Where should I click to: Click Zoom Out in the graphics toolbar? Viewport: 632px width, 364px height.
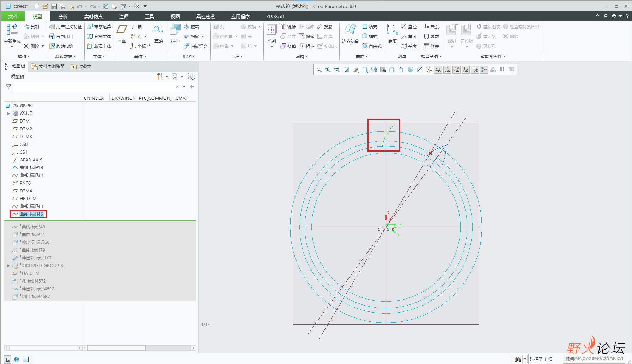tap(337, 70)
